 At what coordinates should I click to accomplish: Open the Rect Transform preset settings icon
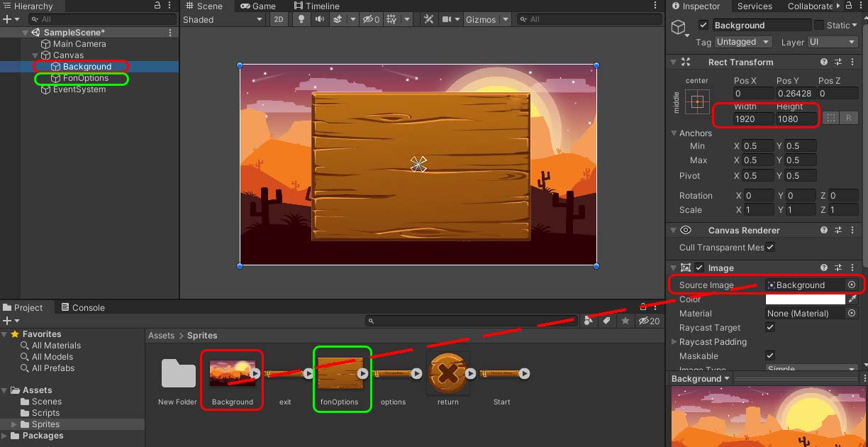pos(838,62)
